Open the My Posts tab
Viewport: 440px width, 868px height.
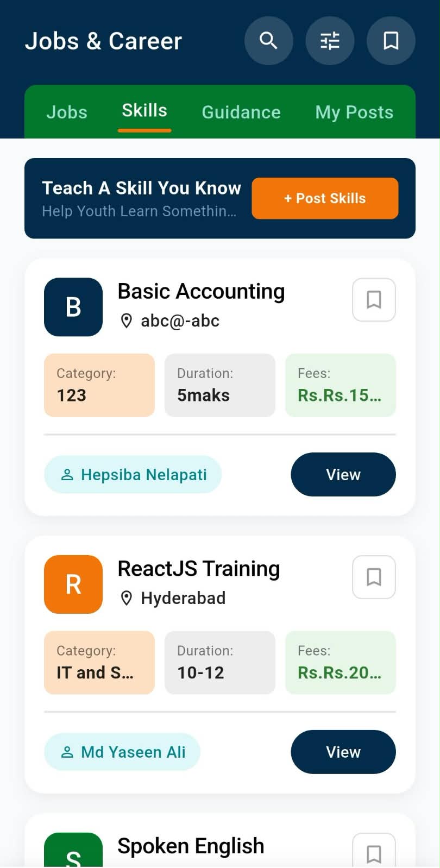354,112
